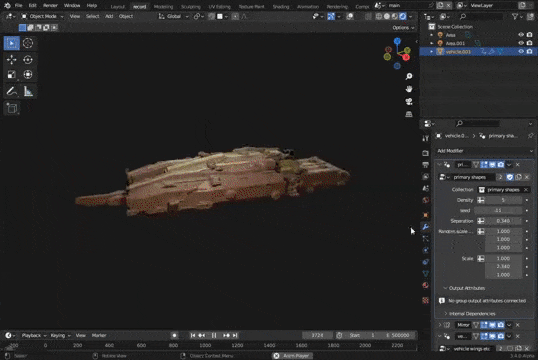Expand the Add Modifier dropdown
Image resolution: width=538 pixels, height=360 pixels.
point(485,151)
